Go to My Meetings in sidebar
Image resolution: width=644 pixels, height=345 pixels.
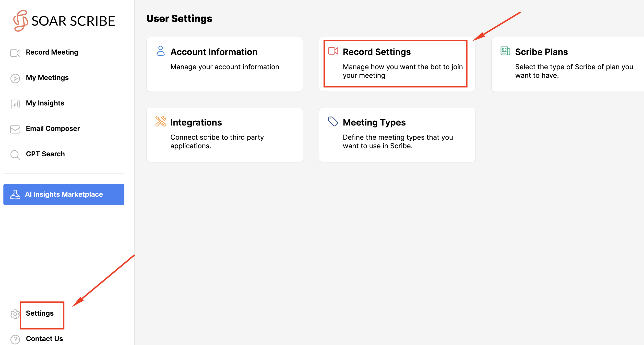click(x=47, y=78)
